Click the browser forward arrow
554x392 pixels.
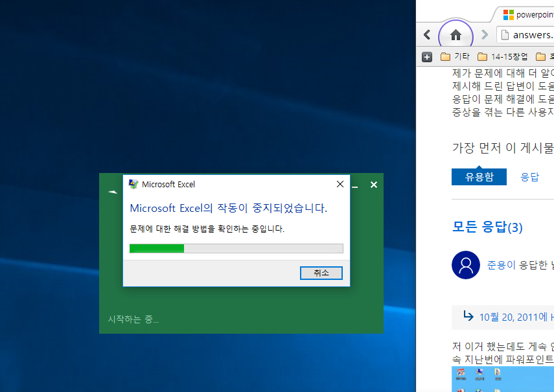click(x=485, y=34)
